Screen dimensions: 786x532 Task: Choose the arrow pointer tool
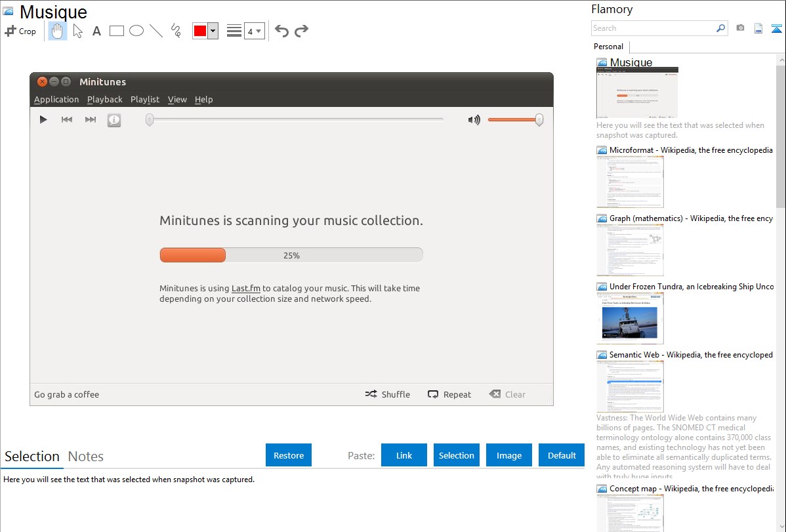[x=77, y=31]
